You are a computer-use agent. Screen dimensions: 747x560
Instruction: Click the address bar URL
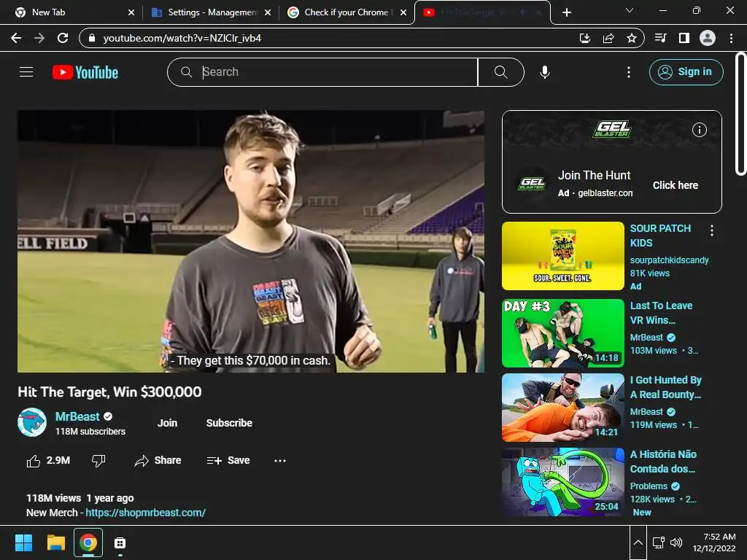[x=182, y=38]
